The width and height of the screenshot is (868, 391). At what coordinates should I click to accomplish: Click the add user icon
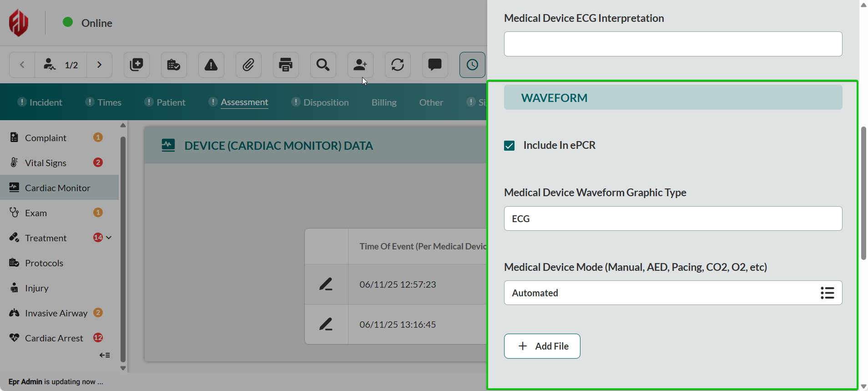(x=360, y=65)
